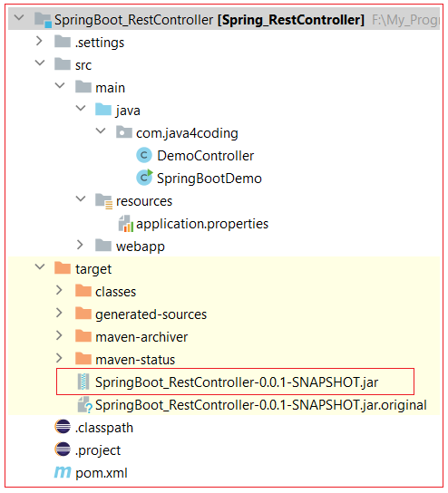Collapse the target folder
The height and width of the screenshot is (493, 448).
(x=40, y=267)
